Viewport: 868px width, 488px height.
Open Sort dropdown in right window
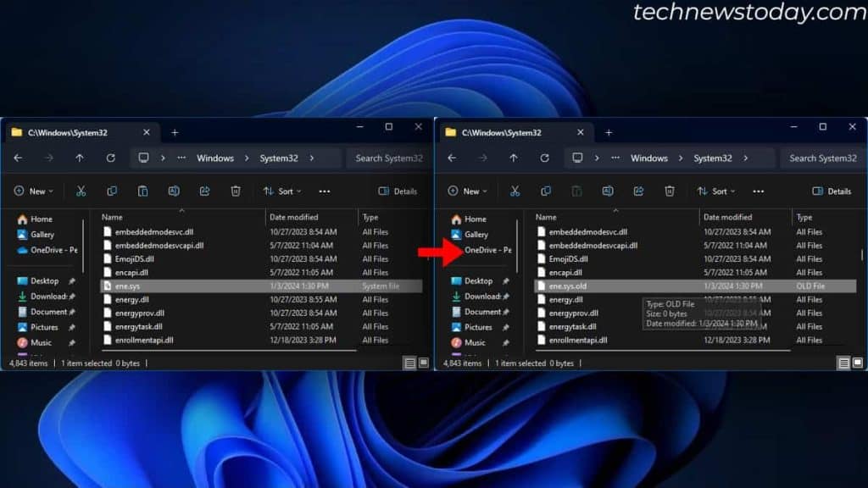coord(716,191)
